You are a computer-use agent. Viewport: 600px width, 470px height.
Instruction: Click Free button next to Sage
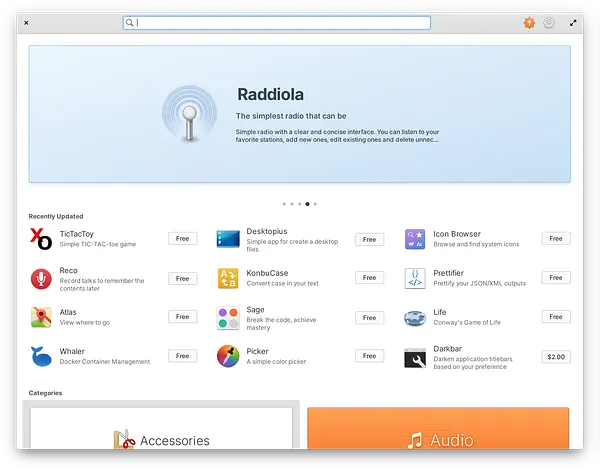pyautogui.click(x=369, y=318)
